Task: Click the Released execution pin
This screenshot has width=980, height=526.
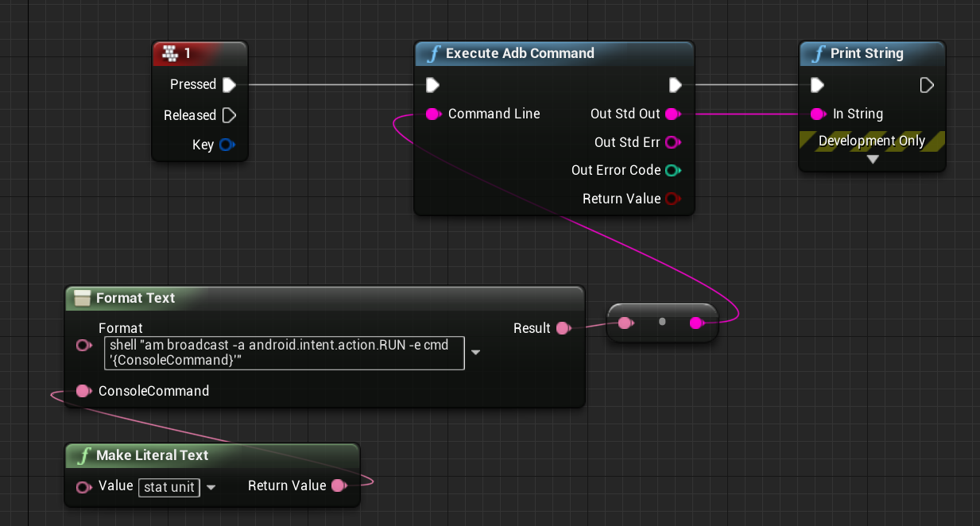Action: [x=229, y=116]
